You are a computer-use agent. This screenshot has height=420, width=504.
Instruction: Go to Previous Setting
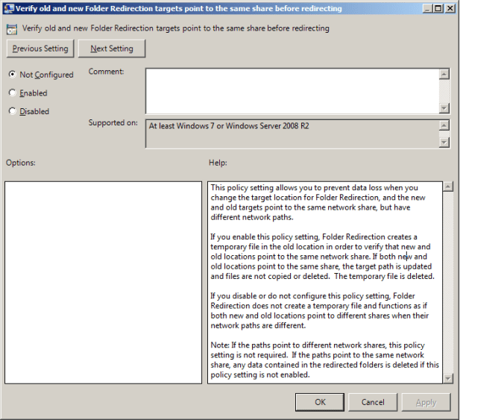coord(40,48)
